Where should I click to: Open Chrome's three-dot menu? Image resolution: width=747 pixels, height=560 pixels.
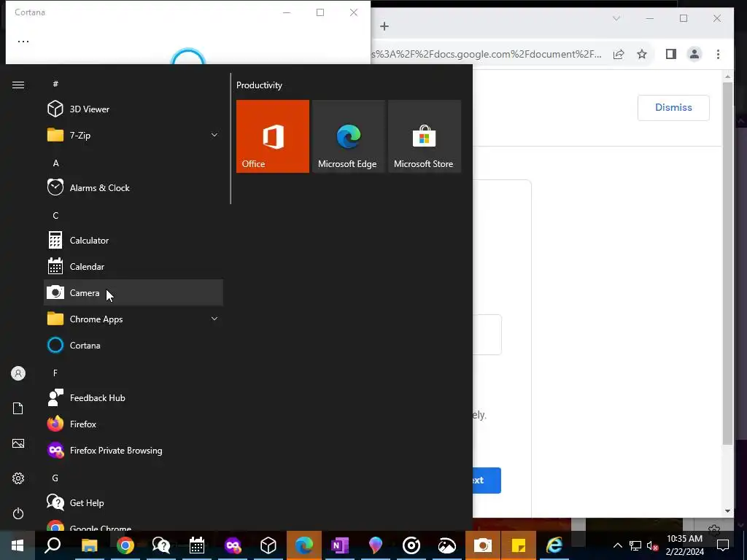pyautogui.click(x=718, y=54)
